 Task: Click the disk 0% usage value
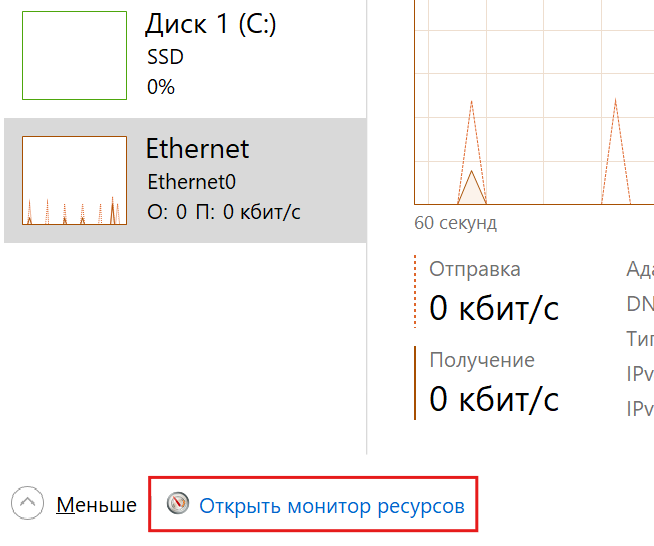tap(160, 87)
